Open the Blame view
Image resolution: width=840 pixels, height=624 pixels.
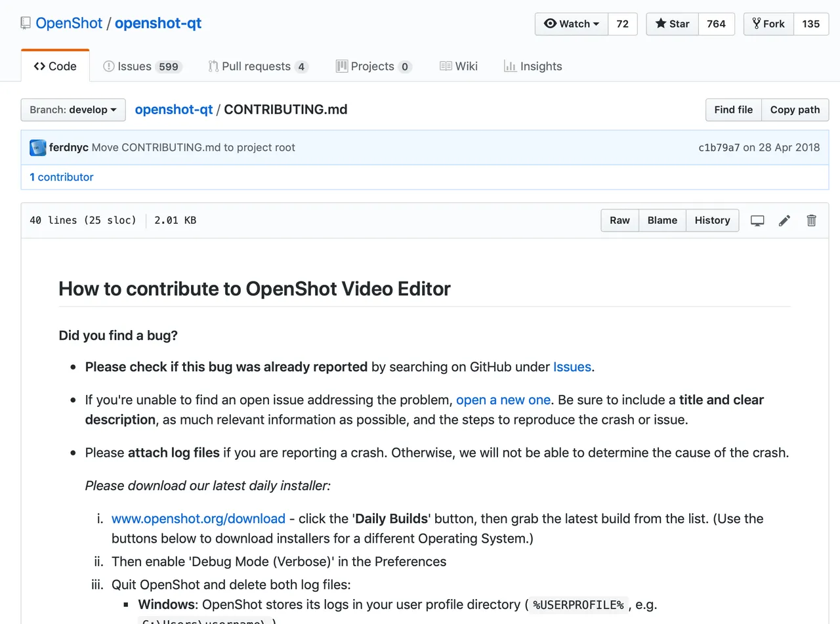coord(662,220)
